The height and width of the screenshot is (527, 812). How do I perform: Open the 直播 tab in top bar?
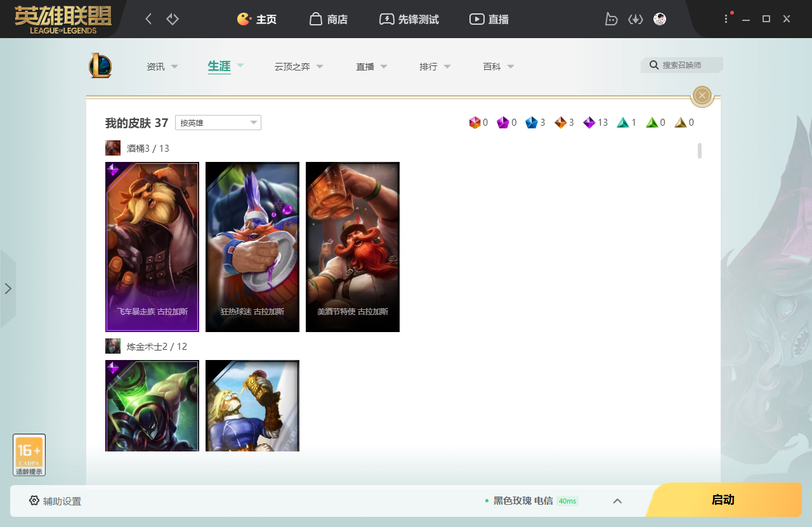(x=489, y=19)
